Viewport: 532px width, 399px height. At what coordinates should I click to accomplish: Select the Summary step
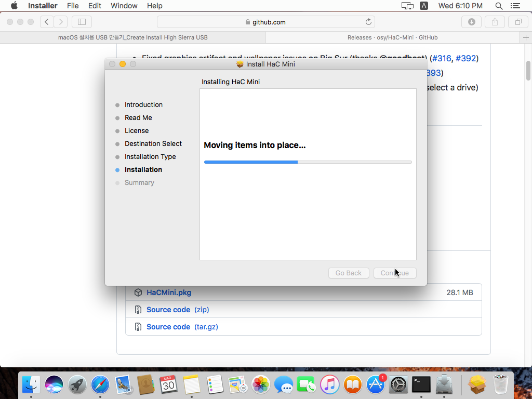[x=139, y=182]
